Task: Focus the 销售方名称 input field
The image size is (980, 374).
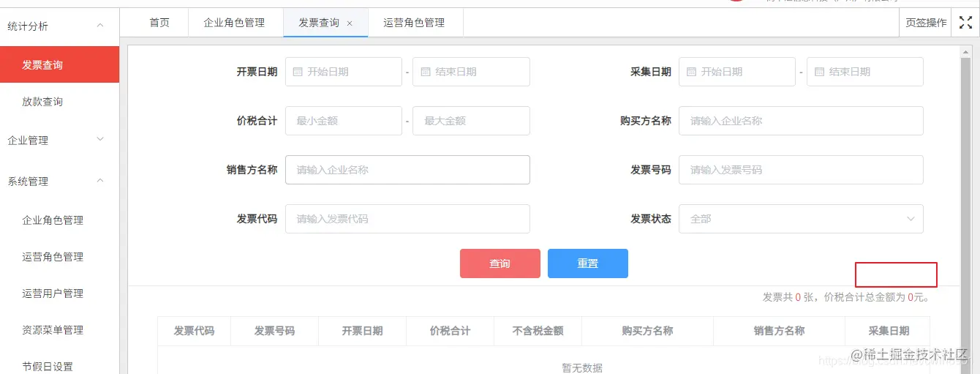Action: click(x=407, y=170)
